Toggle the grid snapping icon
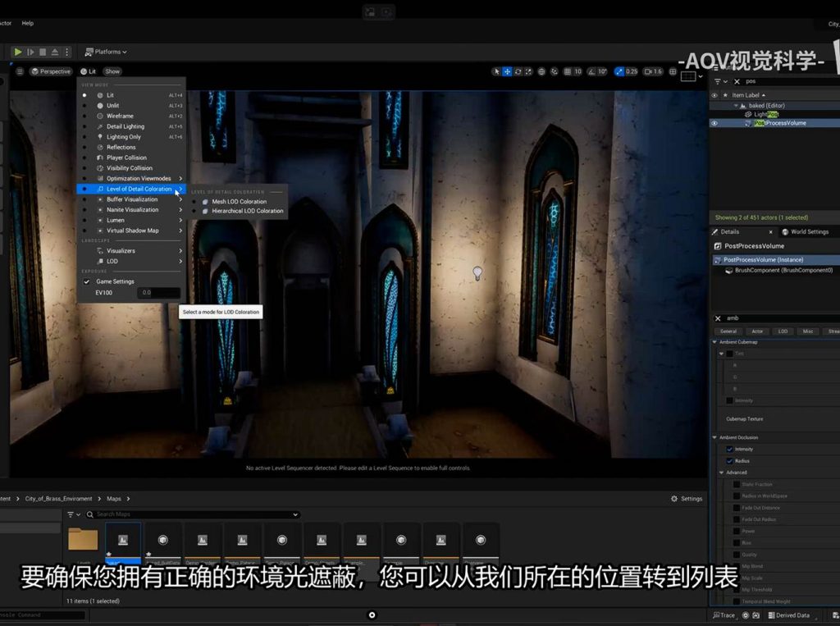This screenshot has height=626, width=840. pos(567,71)
